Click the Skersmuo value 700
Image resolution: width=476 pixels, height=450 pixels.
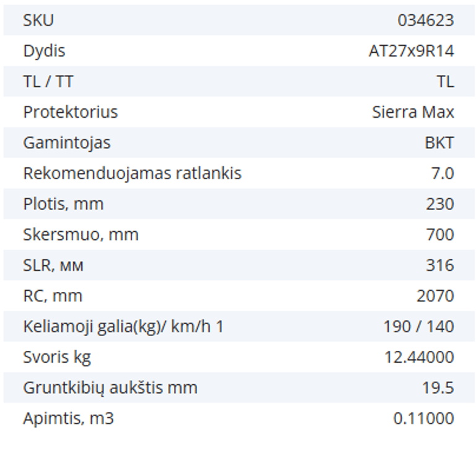440,235
